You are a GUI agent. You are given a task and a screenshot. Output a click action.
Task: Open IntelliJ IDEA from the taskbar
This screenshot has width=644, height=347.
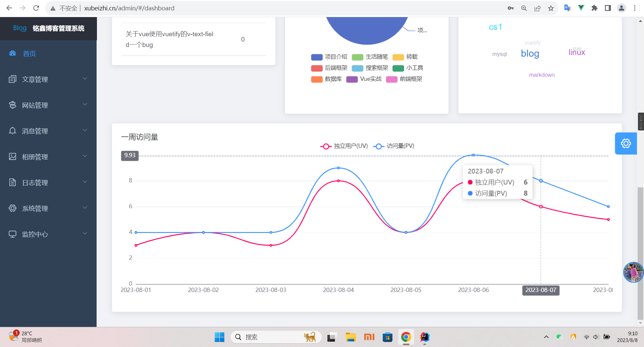tap(424, 337)
